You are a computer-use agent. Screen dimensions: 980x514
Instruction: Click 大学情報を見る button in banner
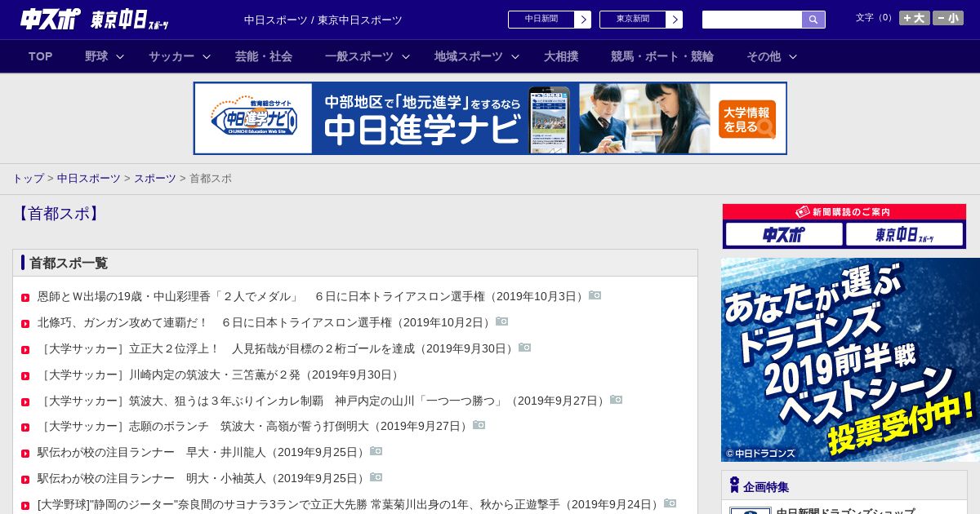coord(747,119)
